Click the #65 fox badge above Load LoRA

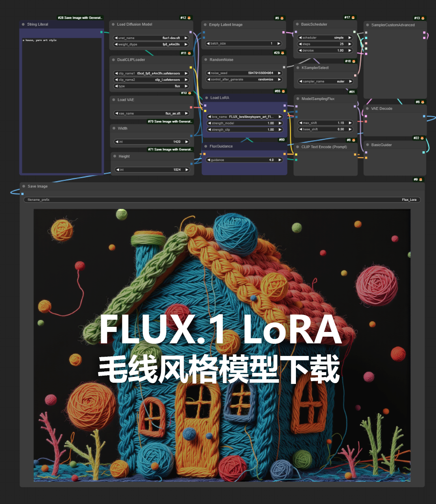tap(280, 91)
